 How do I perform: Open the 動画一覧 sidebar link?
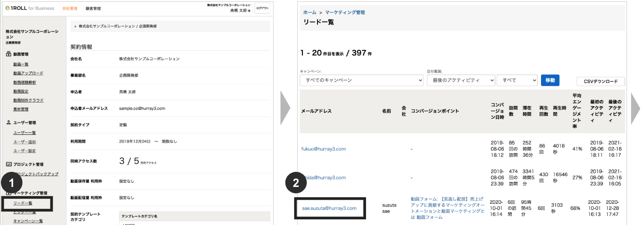[x=21, y=64]
